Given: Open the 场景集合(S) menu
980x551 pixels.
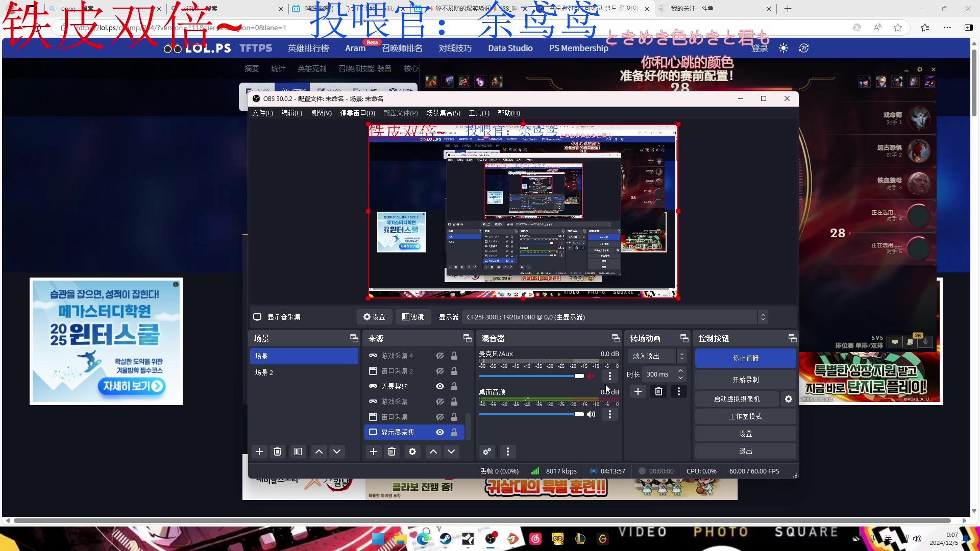Looking at the screenshot, I should 443,113.
